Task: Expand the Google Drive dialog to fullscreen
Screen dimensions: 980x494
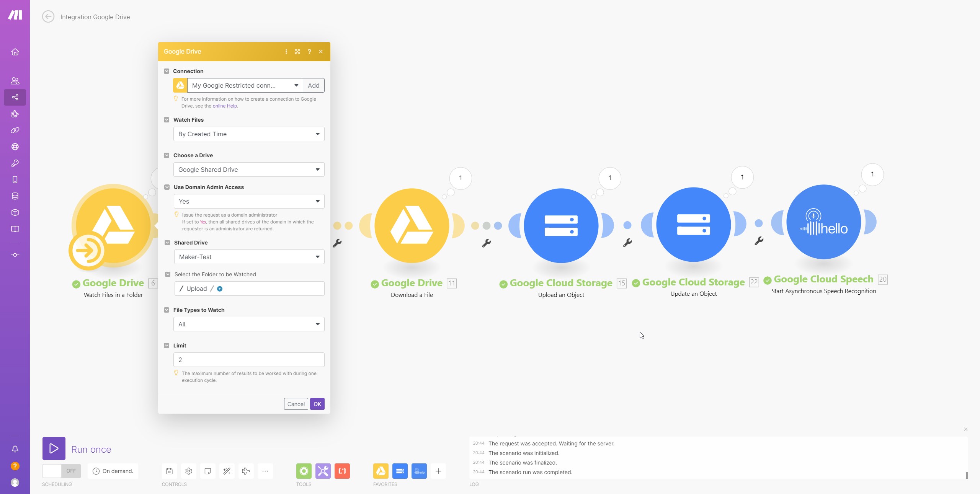Action: click(x=297, y=52)
